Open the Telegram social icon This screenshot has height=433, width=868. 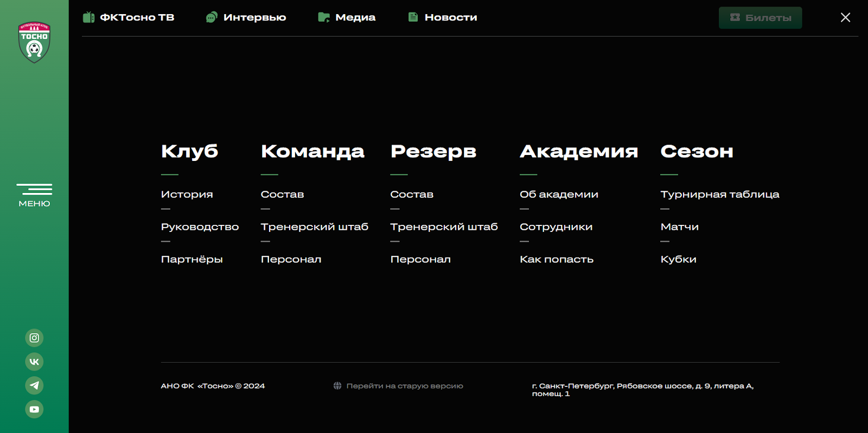coord(34,386)
